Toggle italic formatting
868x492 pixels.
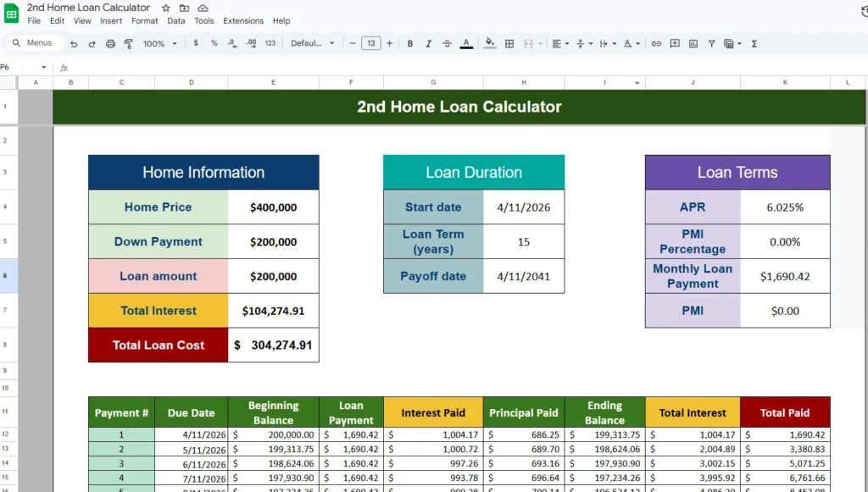427,43
